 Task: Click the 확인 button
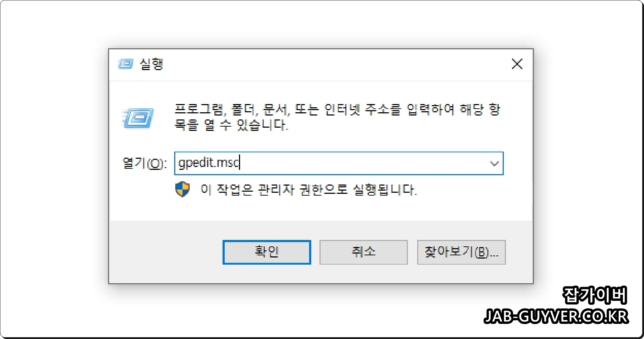point(267,252)
